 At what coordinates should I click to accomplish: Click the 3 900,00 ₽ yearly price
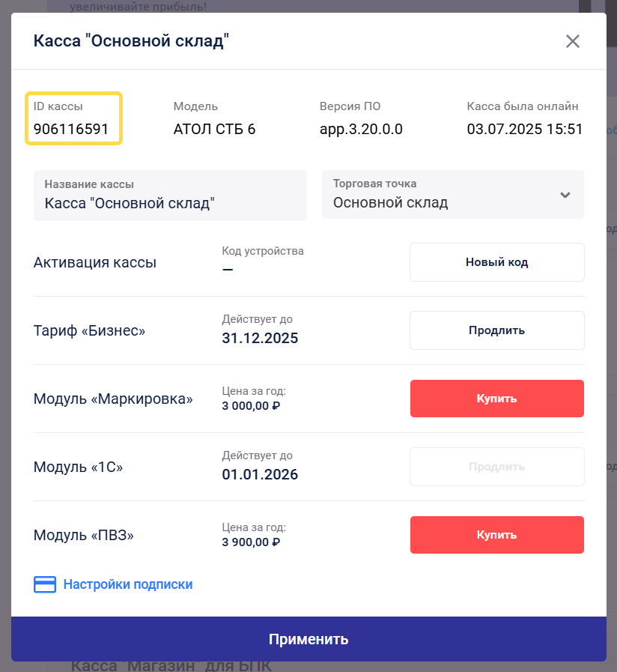[251, 542]
